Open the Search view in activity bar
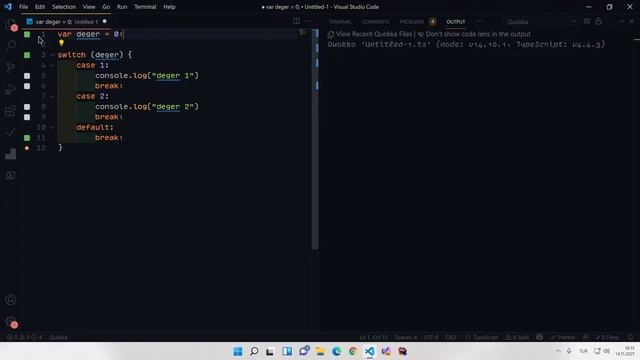Viewport: 640px width, 360px height. click(x=11, y=45)
